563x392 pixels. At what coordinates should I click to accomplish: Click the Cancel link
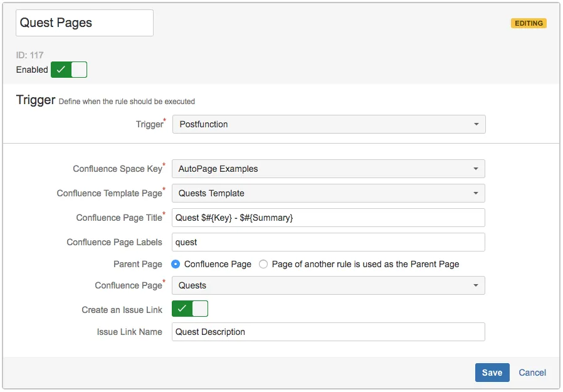[x=532, y=373]
